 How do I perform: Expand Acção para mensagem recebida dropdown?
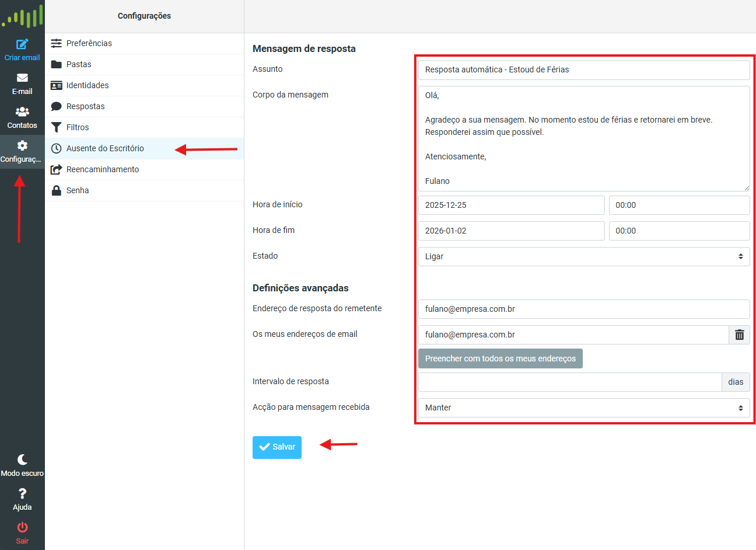tap(583, 408)
